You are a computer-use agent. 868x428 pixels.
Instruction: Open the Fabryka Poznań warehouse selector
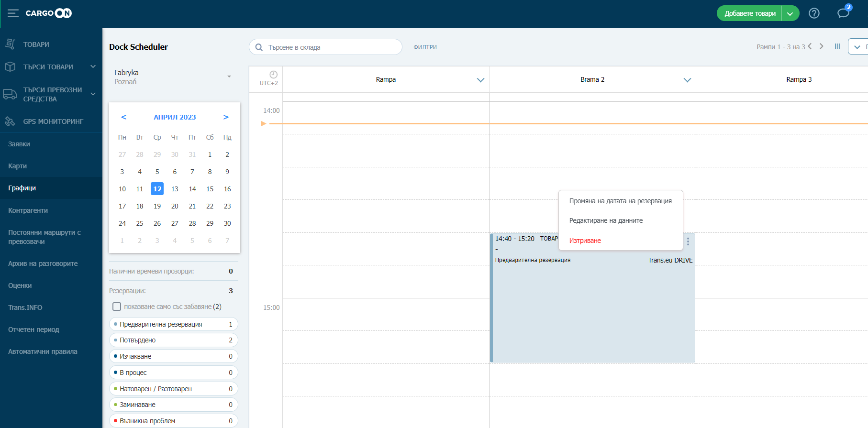pos(174,77)
